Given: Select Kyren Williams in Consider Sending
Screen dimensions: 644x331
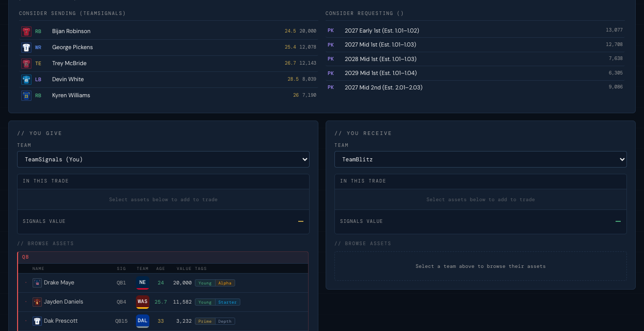Looking at the screenshot, I should click(168, 96).
